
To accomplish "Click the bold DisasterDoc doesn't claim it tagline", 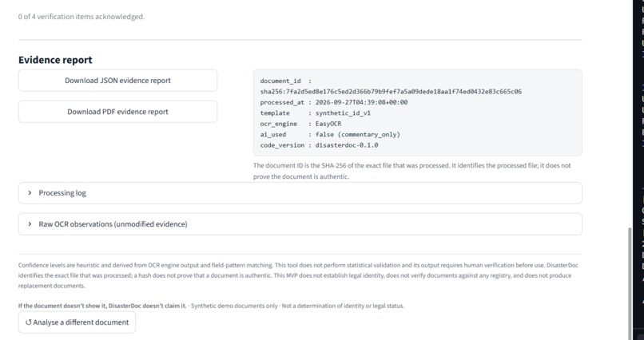I will (x=102, y=306).
